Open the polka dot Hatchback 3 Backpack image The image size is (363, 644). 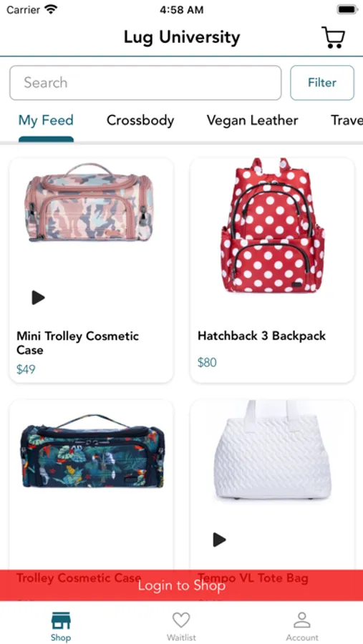(272, 225)
